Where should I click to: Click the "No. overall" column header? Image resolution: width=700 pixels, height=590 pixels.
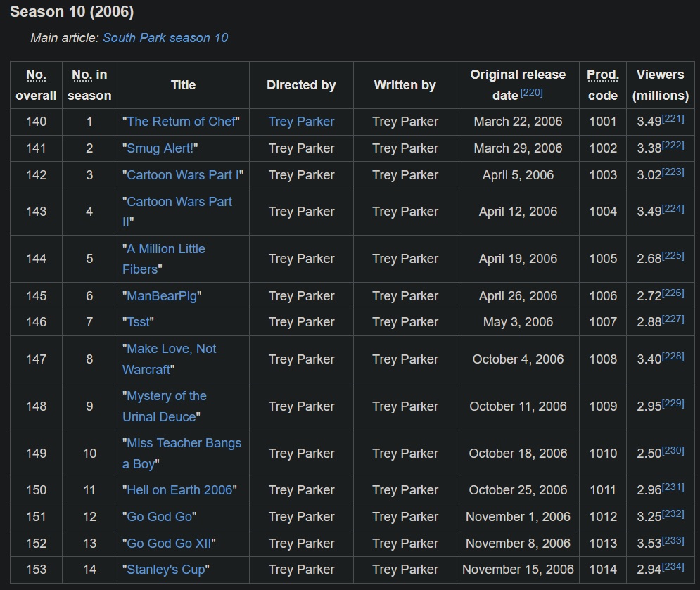36,85
